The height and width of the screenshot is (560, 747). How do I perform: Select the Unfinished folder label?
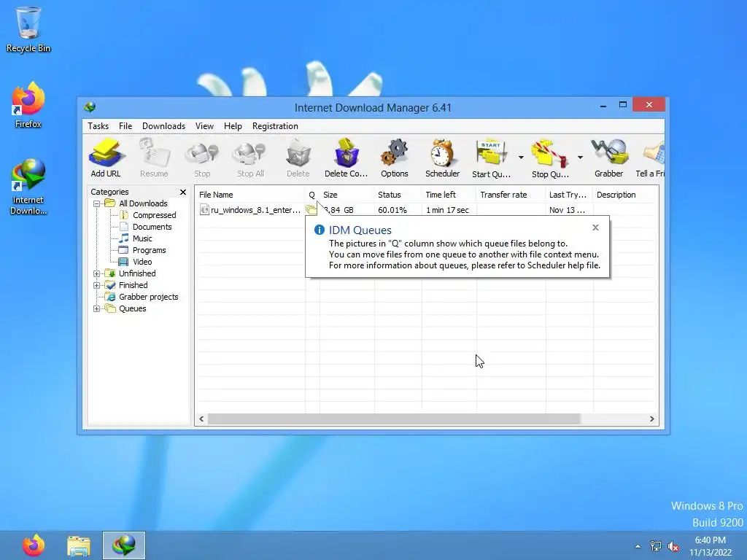click(137, 273)
